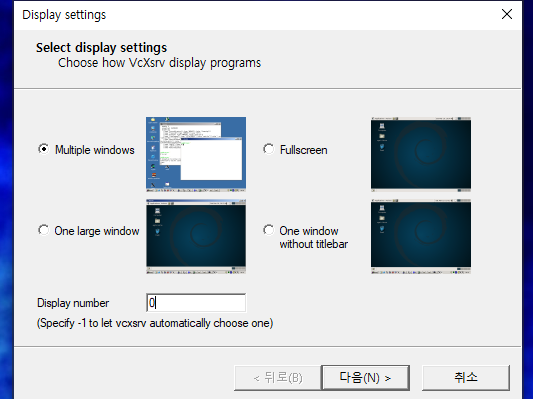Click the One large window preview image
Image resolution: width=533 pixels, height=399 pixels.
click(x=196, y=237)
